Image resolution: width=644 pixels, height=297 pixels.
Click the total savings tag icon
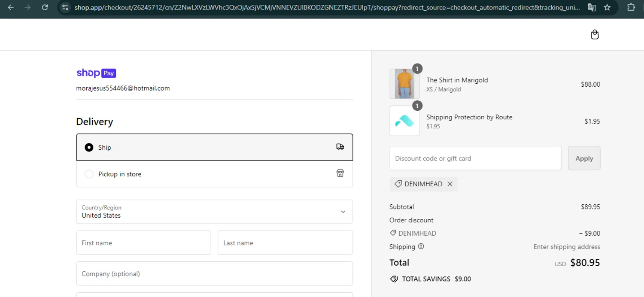394,279
